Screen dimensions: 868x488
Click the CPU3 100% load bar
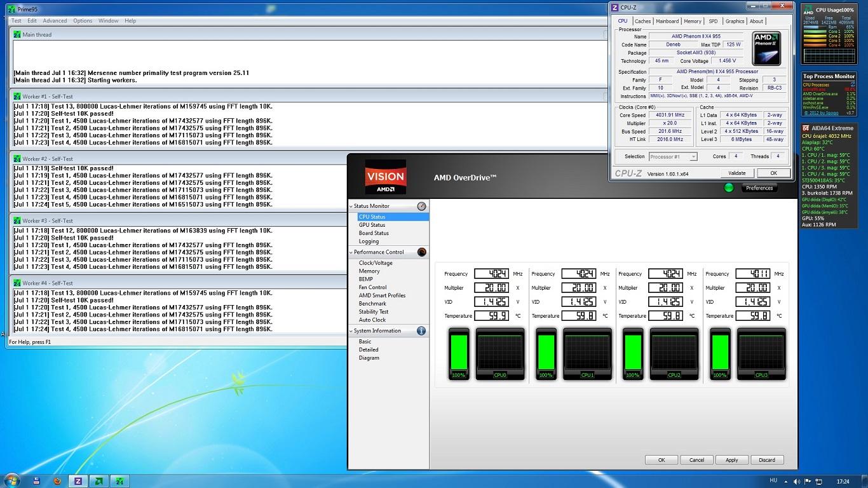pos(720,354)
